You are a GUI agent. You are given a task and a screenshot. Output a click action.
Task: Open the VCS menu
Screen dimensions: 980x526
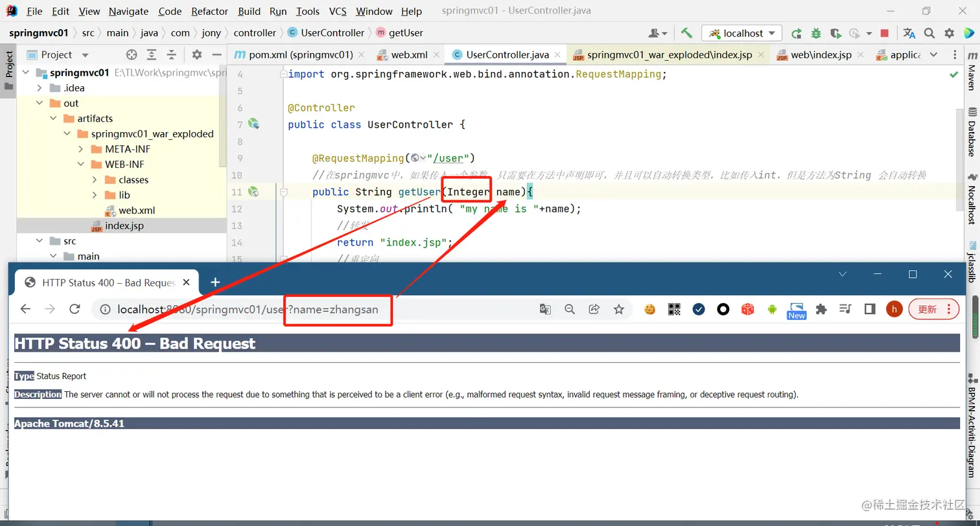tap(338, 11)
